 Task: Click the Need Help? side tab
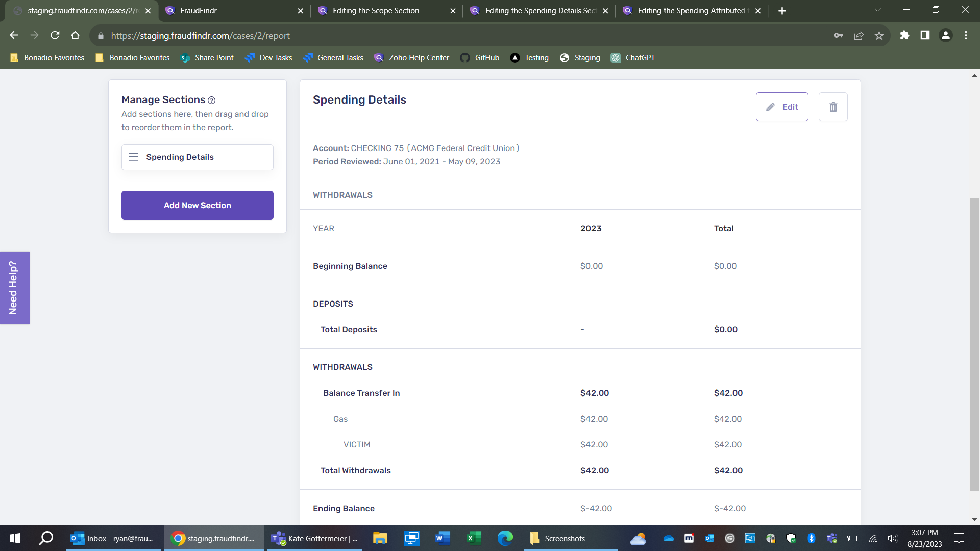pos(14,288)
